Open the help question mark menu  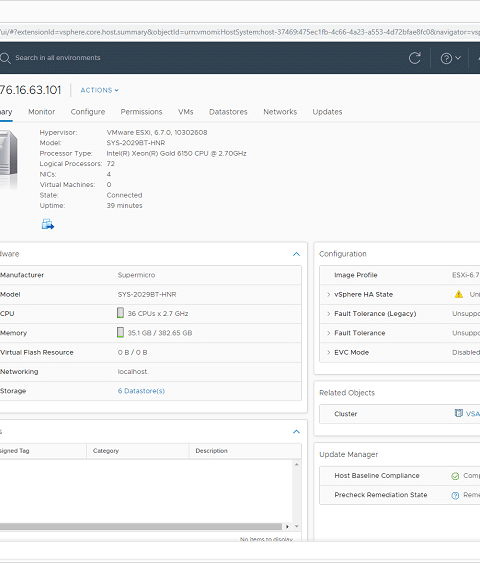pos(450,58)
